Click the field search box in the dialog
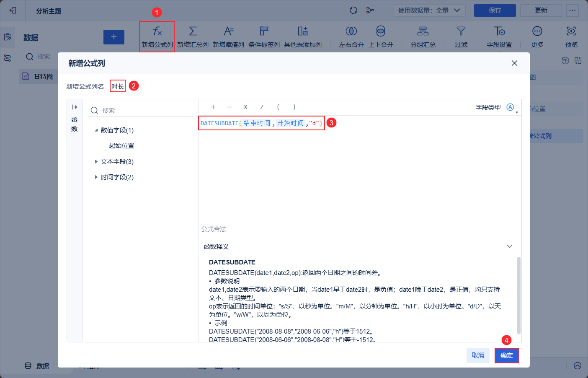This screenshot has width=588, height=378. point(141,110)
